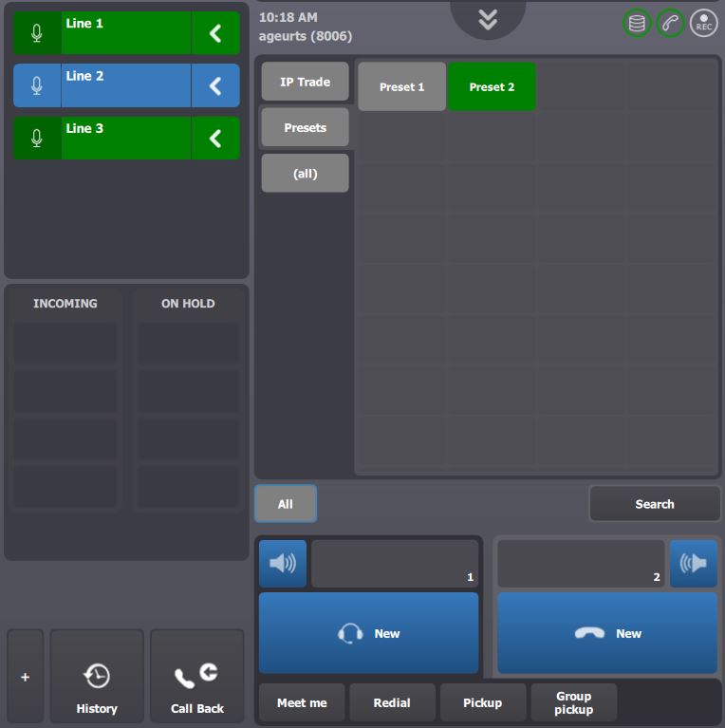Image resolution: width=725 pixels, height=728 pixels.
Task: Open the Call Back list
Action: (196, 677)
